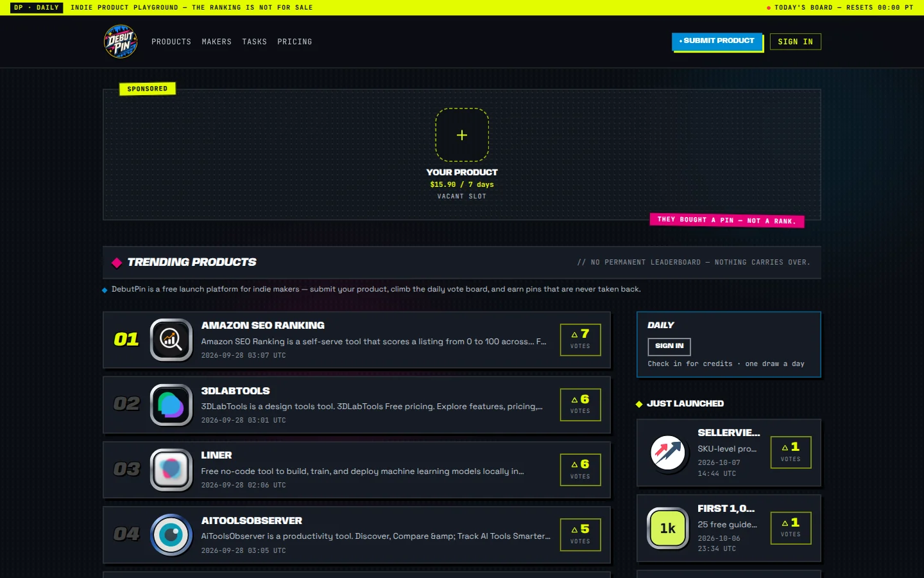
Task: Open the Products nav item
Action: pos(171,42)
